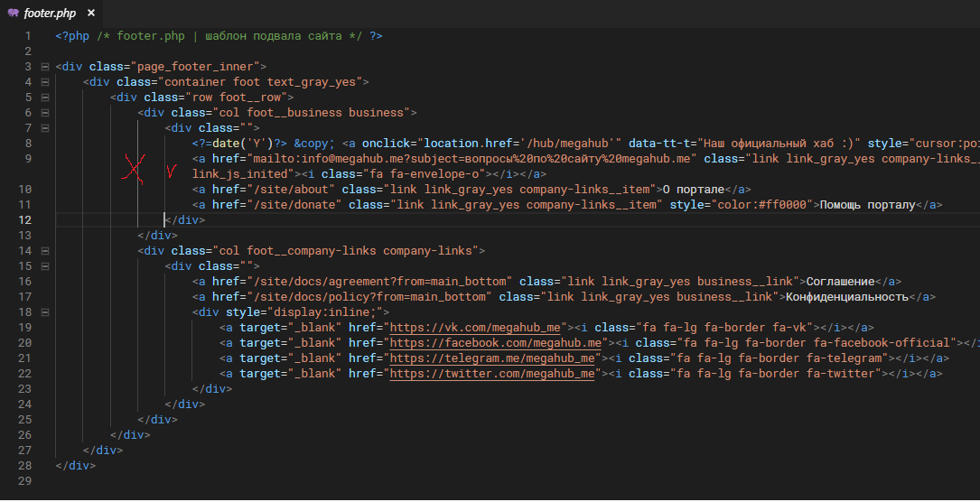Open the https://twitter.com/megahub_me link
Image resolution: width=980 pixels, height=502 pixels.
[x=492, y=374]
